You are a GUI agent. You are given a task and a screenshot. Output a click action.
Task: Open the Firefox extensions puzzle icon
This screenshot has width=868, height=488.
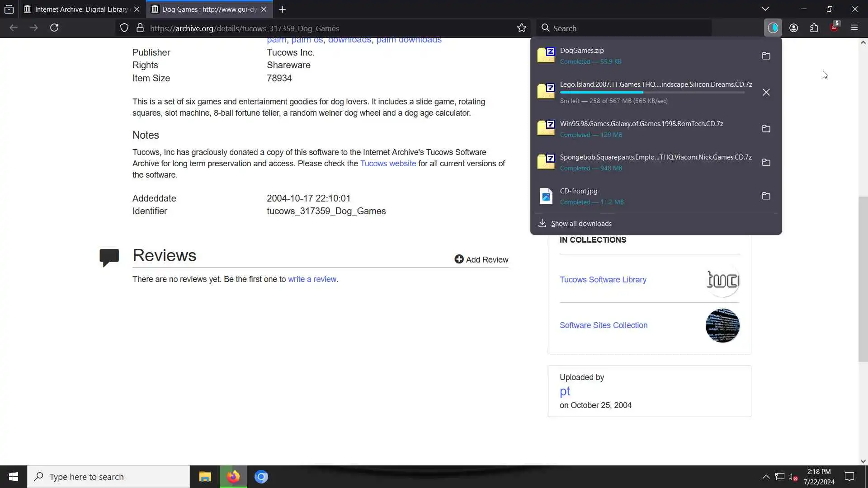[814, 28]
